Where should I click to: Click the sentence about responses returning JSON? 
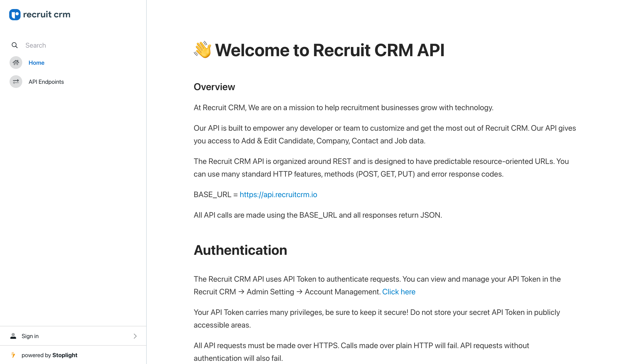coord(318,215)
